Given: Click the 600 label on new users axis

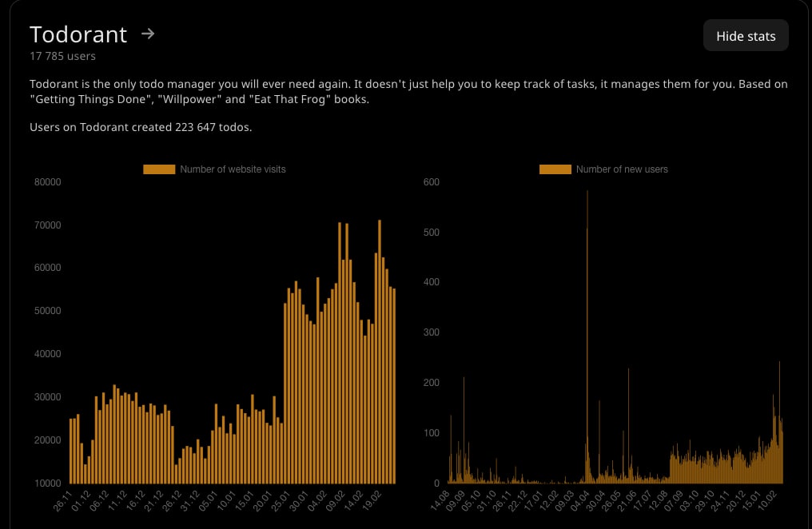Looking at the screenshot, I should pyautogui.click(x=432, y=182).
